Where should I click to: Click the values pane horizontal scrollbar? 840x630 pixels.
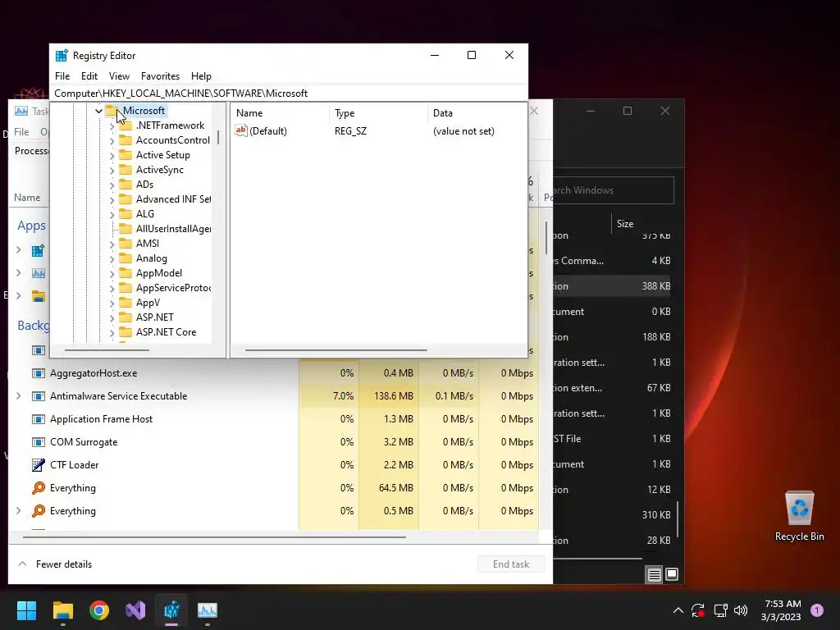(x=336, y=350)
